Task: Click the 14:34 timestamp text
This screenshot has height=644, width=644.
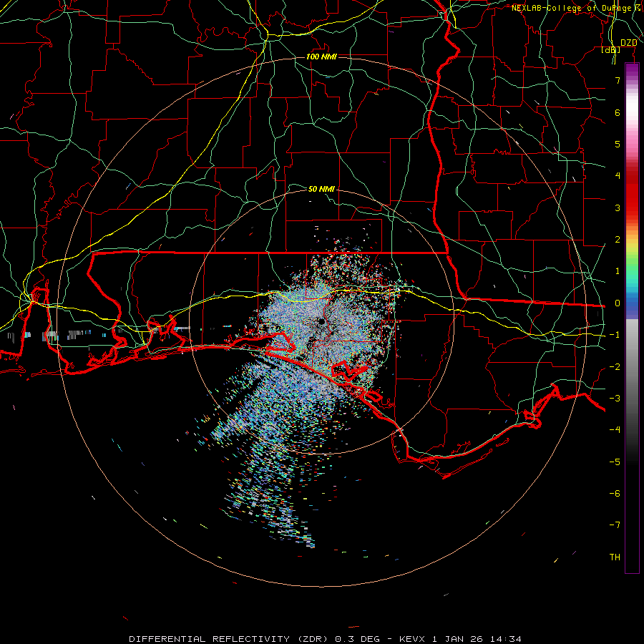Action: 504,639
